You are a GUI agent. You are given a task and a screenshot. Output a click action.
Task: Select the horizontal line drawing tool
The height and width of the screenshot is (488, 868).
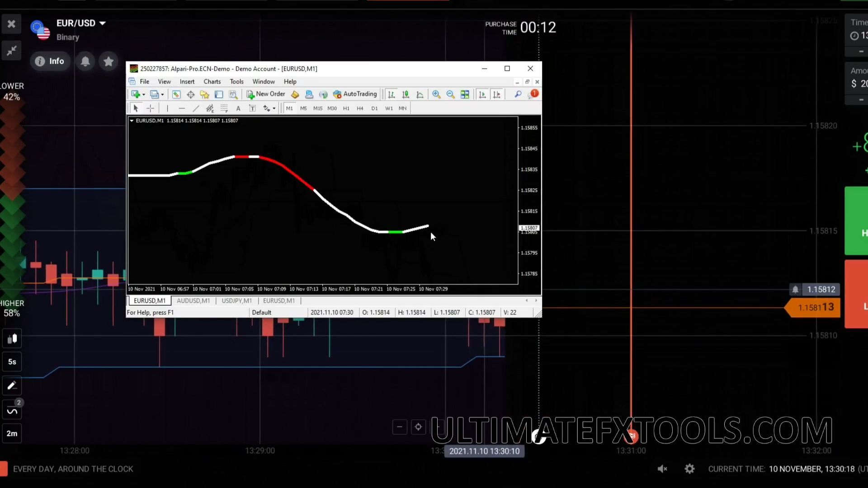pyautogui.click(x=182, y=108)
